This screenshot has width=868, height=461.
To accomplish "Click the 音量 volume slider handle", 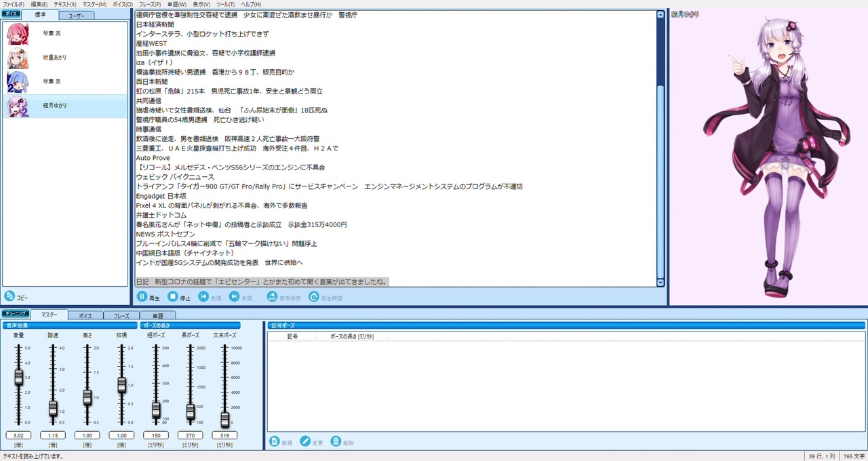I will 19,378.
